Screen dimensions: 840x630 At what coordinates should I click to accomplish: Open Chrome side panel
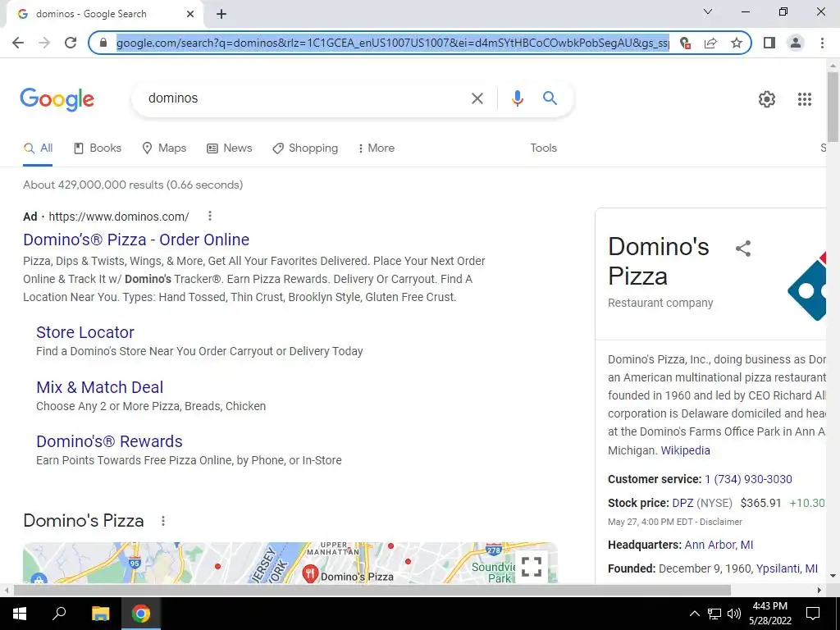point(769,43)
